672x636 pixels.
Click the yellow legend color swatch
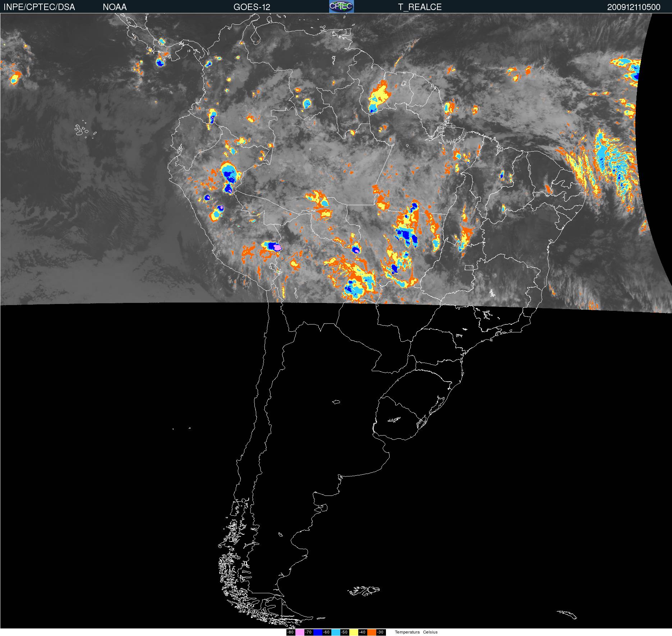[354, 632]
